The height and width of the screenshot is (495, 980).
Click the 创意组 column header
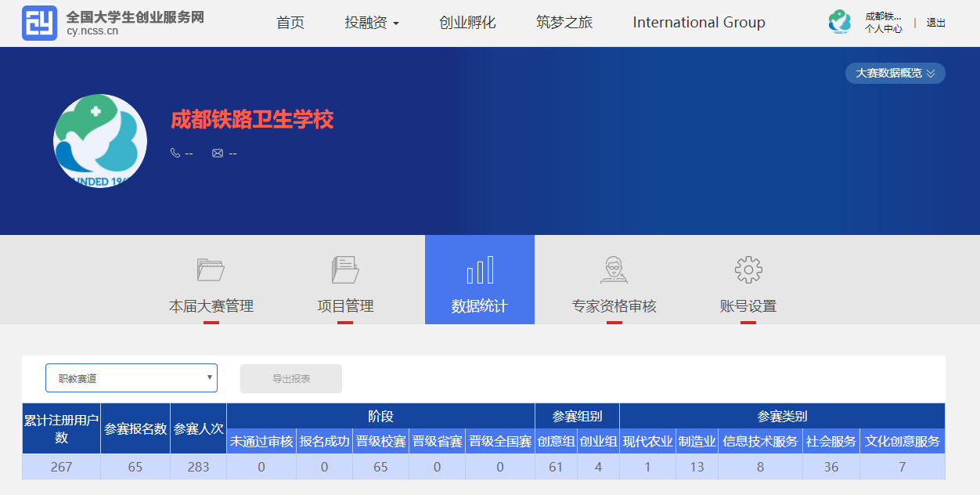[557, 441]
